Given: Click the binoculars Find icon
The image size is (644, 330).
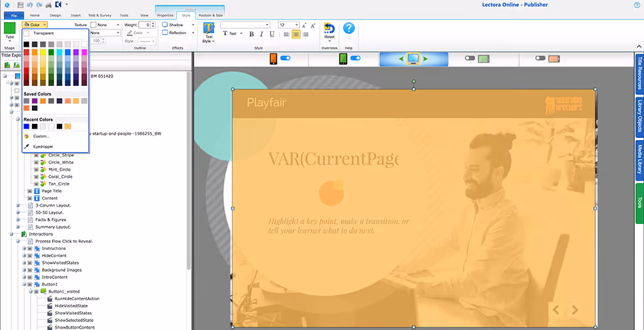Looking at the screenshot, I should pyautogui.click(x=49, y=5).
